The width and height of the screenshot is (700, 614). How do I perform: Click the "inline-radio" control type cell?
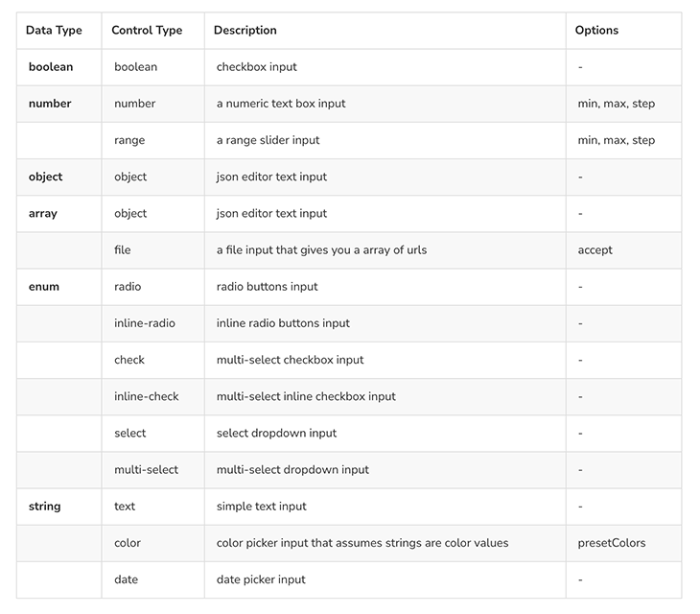pyautogui.click(x=145, y=323)
